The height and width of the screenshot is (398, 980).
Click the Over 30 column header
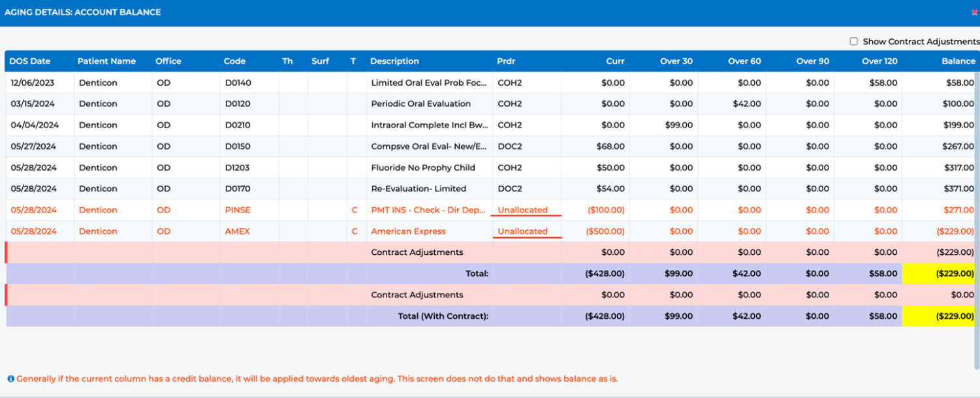click(676, 61)
